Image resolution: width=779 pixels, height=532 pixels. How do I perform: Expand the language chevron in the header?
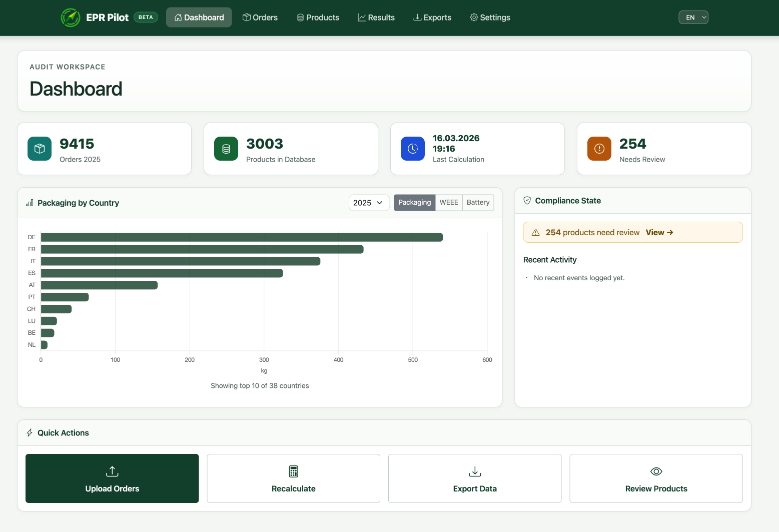(x=702, y=17)
